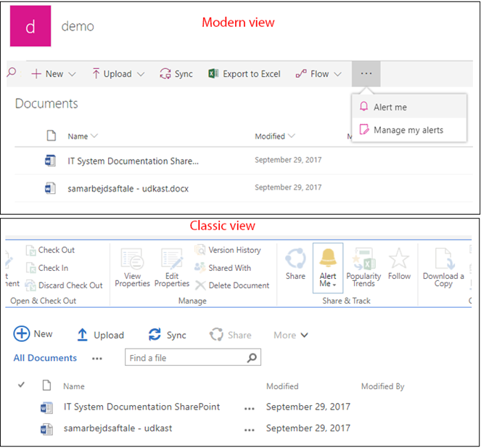Click Word icon of samarbejdsaftale - udkast.docx row
Image resolution: width=481 pixels, height=448 pixels.
tap(50, 188)
